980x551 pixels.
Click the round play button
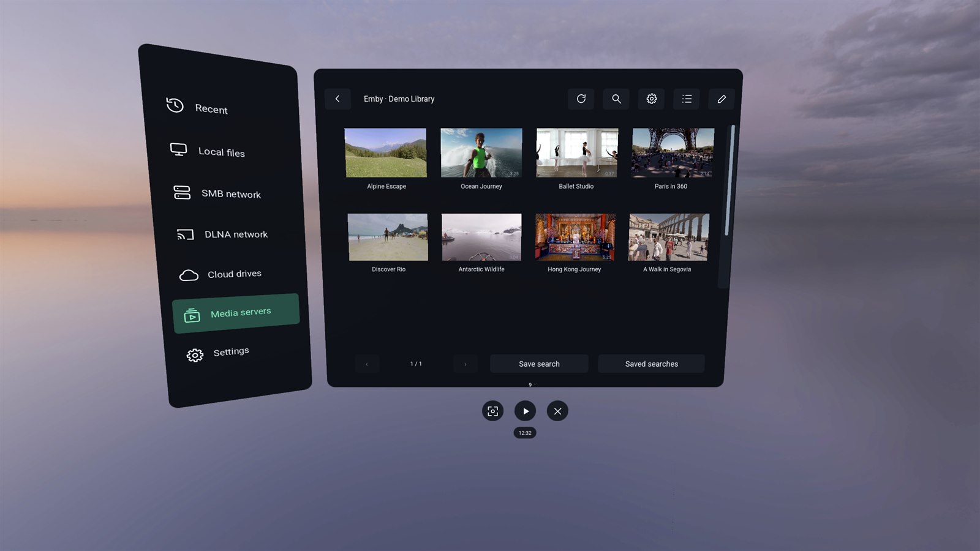tap(526, 411)
